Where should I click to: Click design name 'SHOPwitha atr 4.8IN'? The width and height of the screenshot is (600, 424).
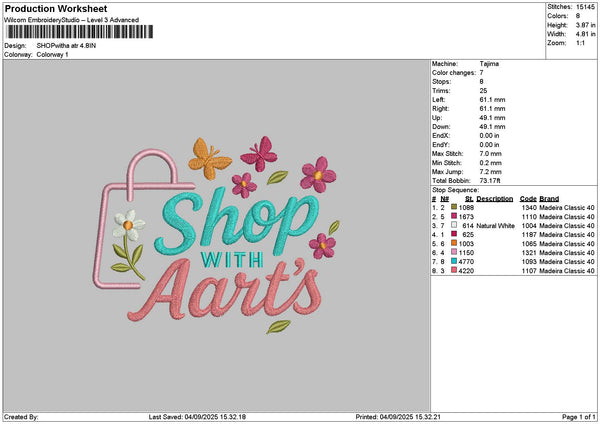point(66,46)
